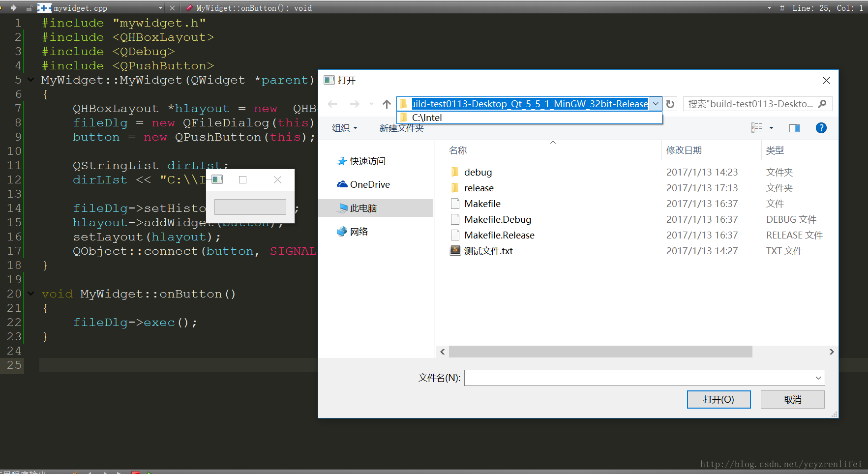Select 网络 in navigation pane
The image size is (868, 474).
[x=352, y=232]
